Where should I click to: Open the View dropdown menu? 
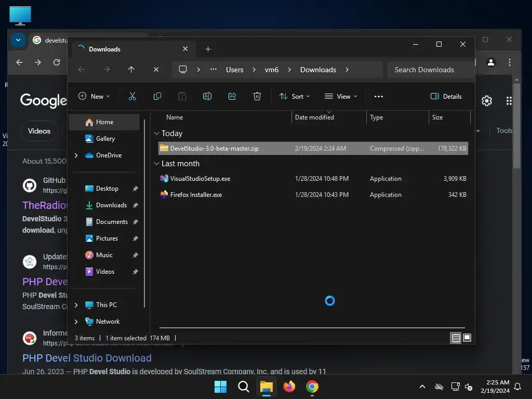341,96
